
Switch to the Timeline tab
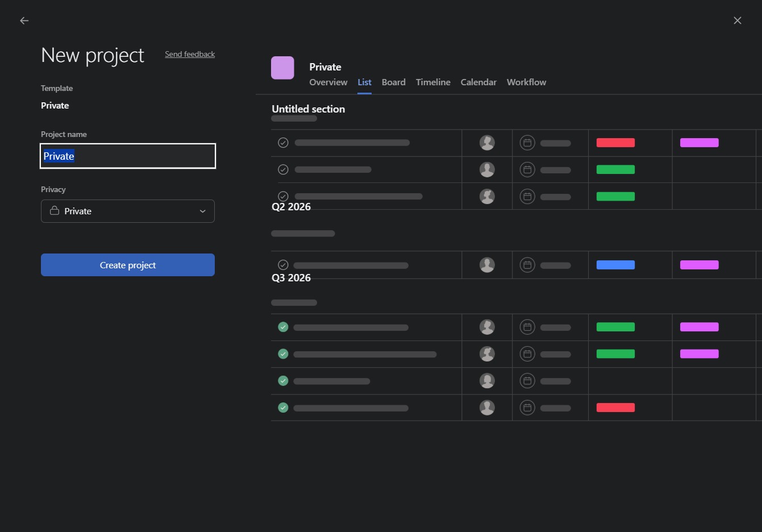[x=433, y=82]
